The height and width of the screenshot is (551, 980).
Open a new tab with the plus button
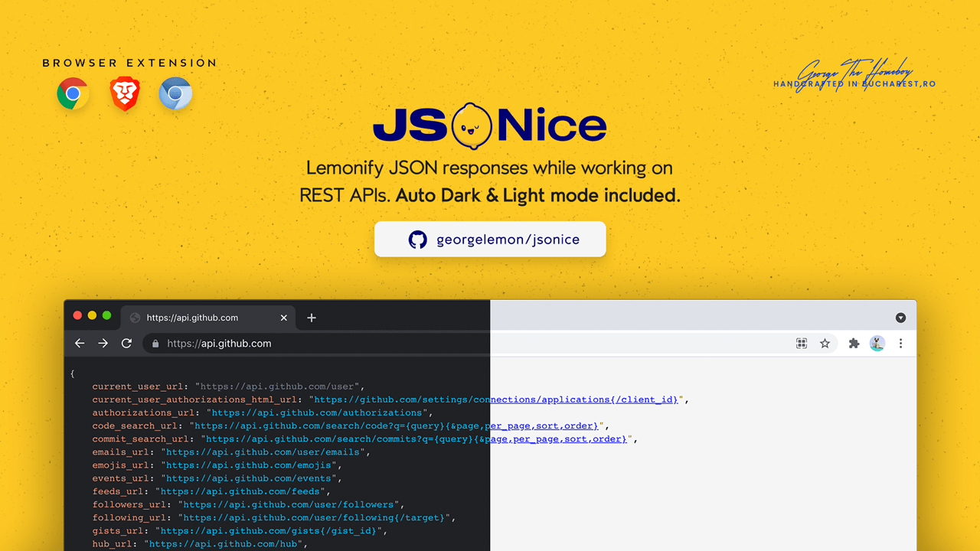[x=311, y=317]
